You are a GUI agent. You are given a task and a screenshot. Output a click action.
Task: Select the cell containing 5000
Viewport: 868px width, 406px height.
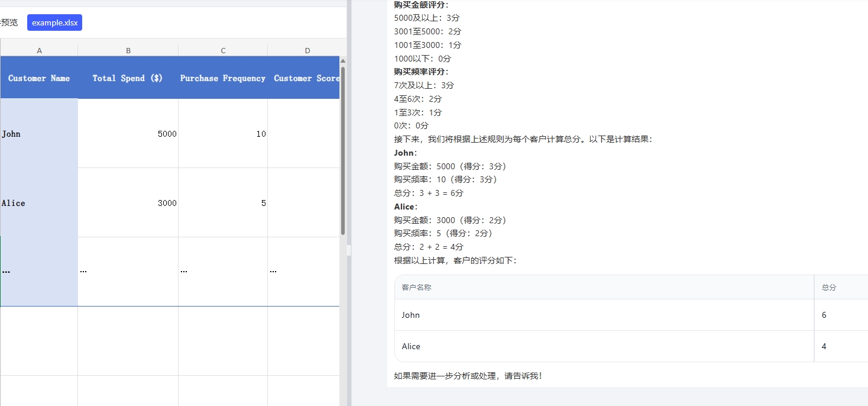click(x=128, y=134)
